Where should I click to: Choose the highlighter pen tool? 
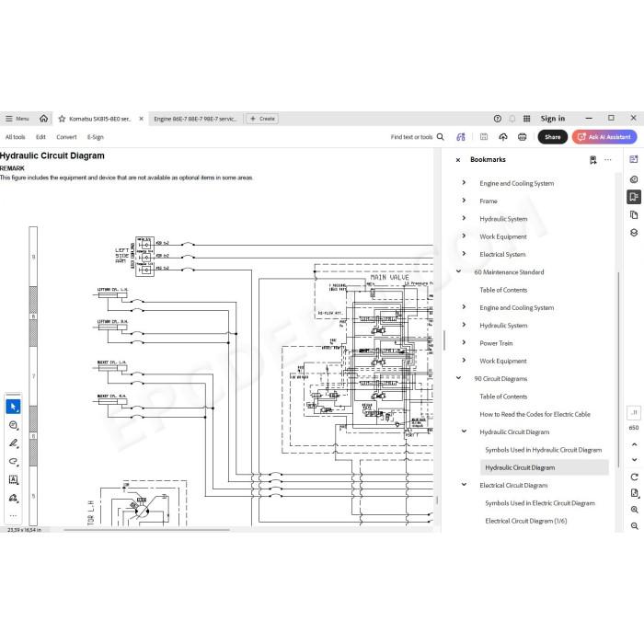(x=13, y=443)
